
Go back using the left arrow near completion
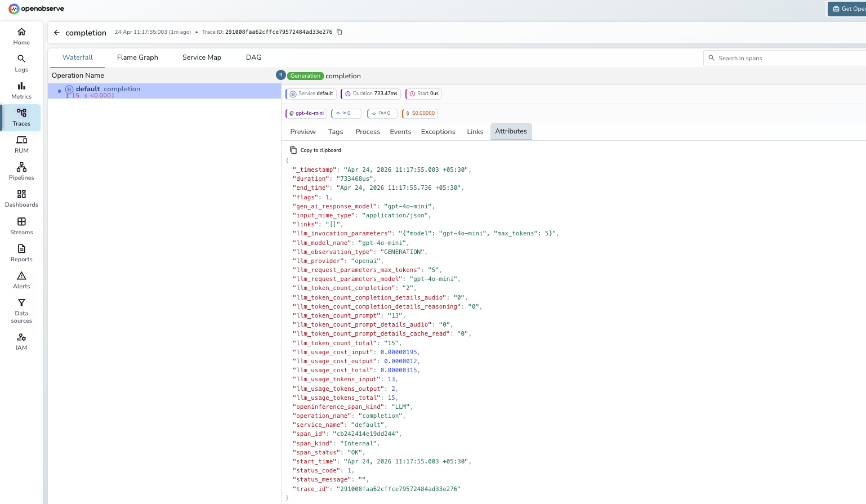click(x=56, y=32)
